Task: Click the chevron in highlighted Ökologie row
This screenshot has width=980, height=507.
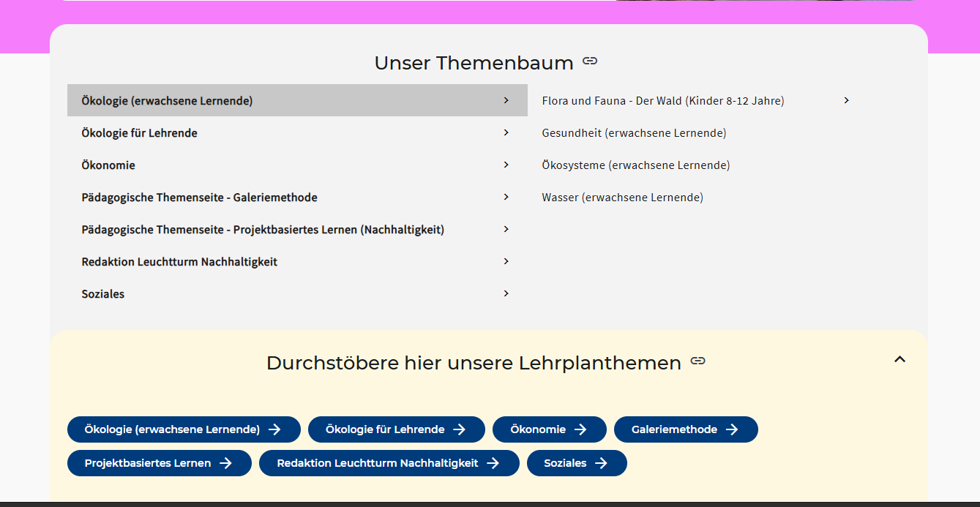Action: (x=506, y=100)
